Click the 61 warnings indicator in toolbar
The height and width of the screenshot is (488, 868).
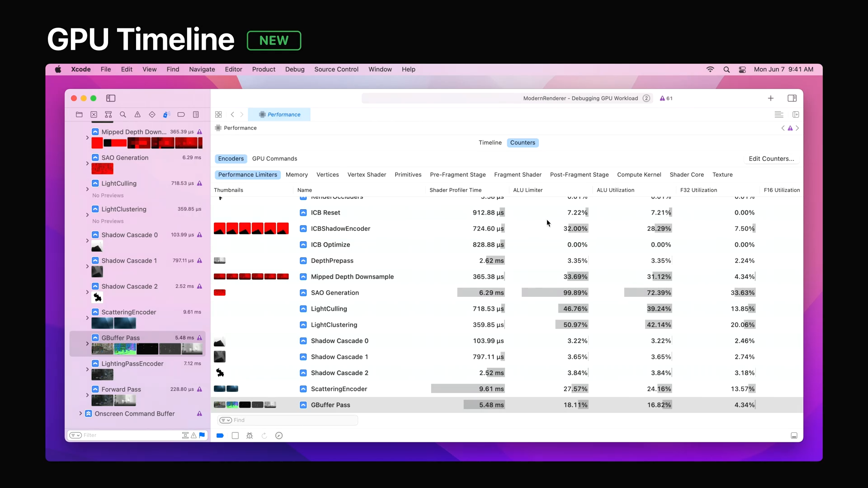coord(666,98)
